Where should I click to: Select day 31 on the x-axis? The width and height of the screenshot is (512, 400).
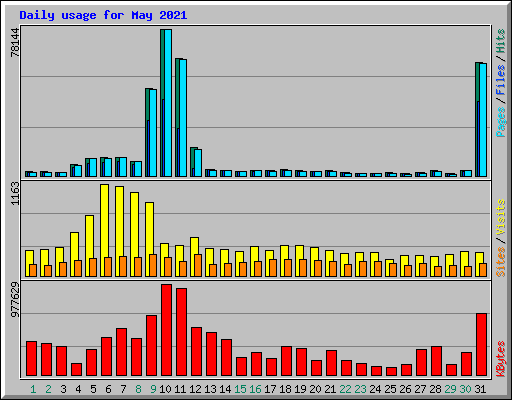coord(480,389)
